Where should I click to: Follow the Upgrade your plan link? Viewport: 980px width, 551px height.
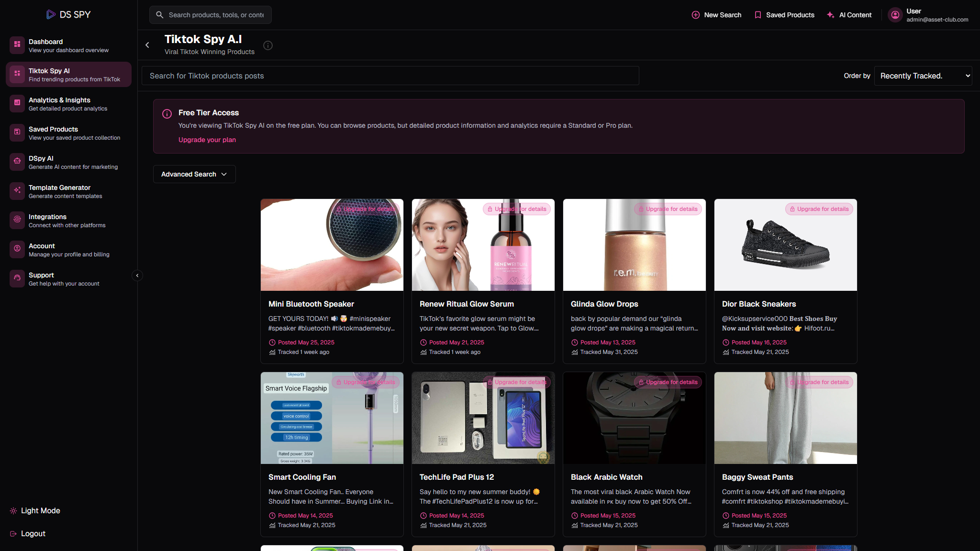(x=207, y=140)
